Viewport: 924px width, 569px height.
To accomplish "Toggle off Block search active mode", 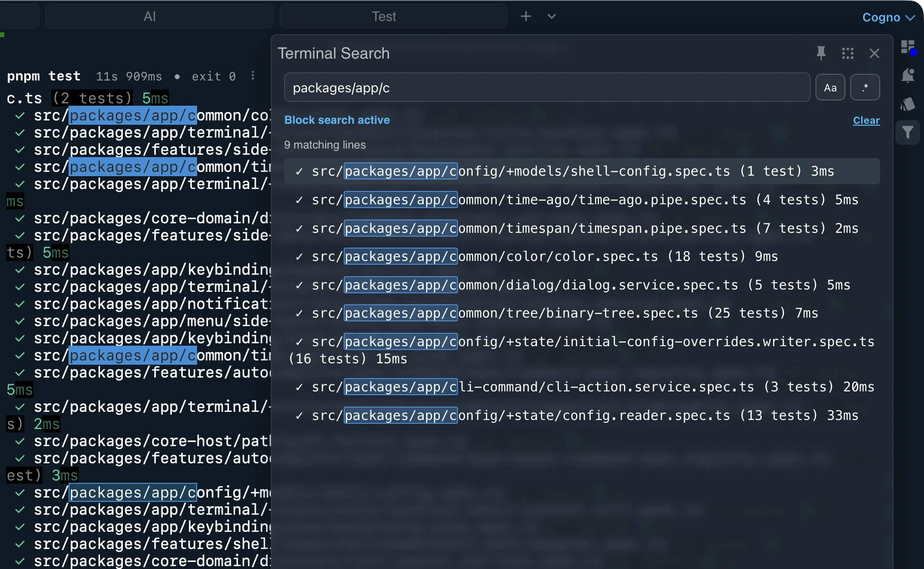I will [x=337, y=120].
